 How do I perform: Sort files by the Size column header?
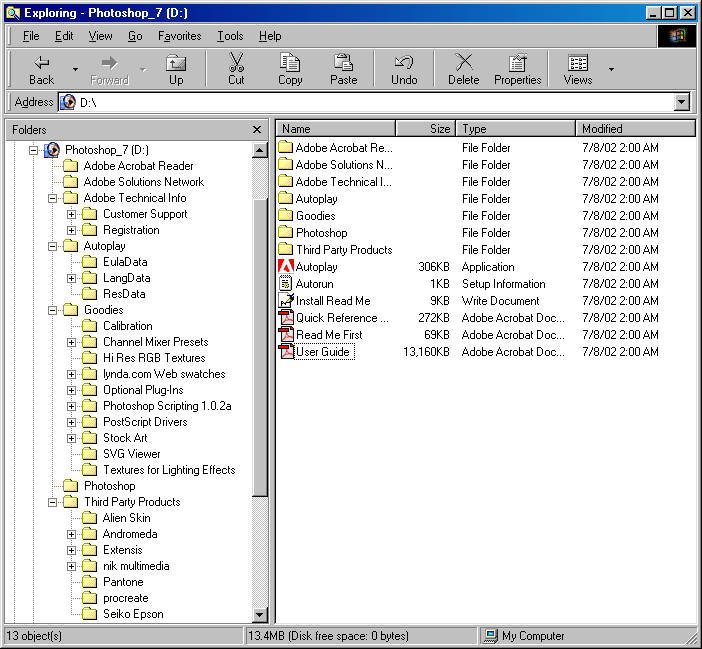coord(425,128)
